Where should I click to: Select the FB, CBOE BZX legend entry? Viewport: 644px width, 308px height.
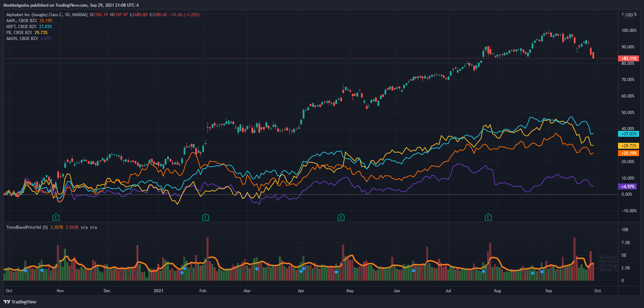pos(19,33)
